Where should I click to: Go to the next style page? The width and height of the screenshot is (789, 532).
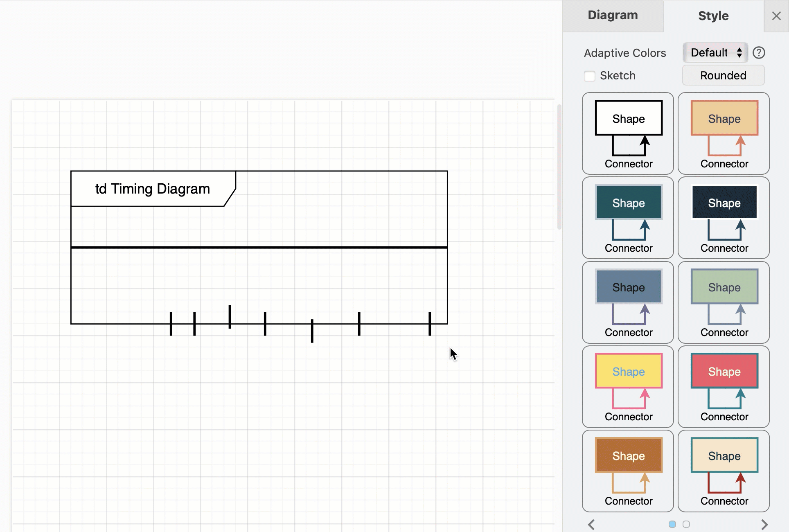pyautogui.click(x=764, y=524)
